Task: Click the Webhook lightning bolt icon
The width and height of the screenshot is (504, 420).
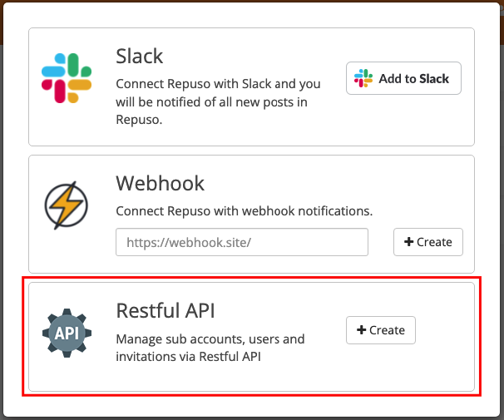Action: (x=67, y=205)
